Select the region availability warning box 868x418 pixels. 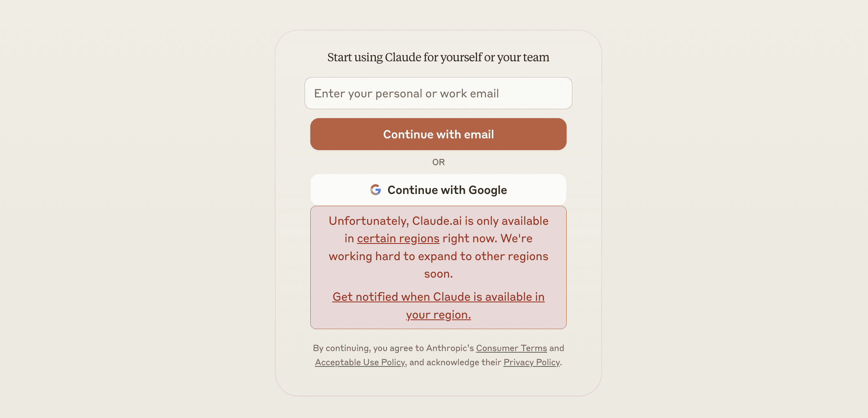click(438, 267)
